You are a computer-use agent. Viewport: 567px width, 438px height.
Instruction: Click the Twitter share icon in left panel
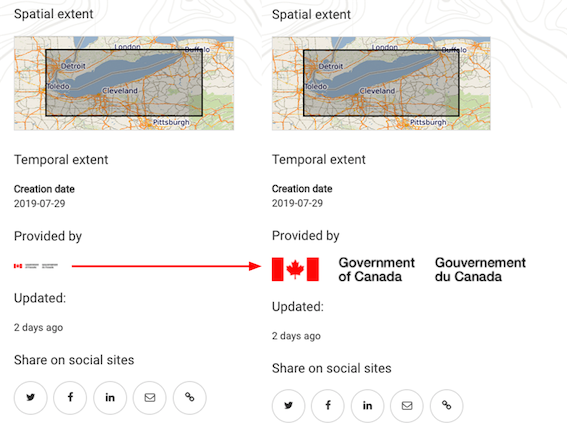(x=31, y=397)
